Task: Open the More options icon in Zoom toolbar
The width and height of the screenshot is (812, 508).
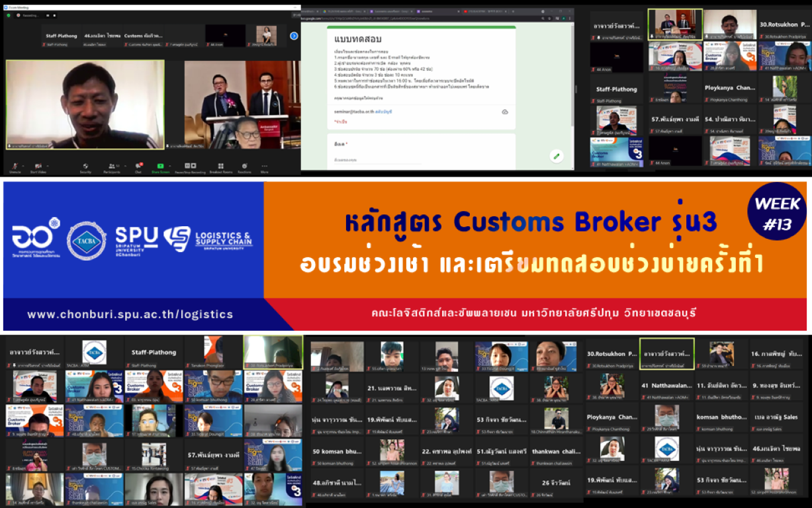Action: point(265,166)
